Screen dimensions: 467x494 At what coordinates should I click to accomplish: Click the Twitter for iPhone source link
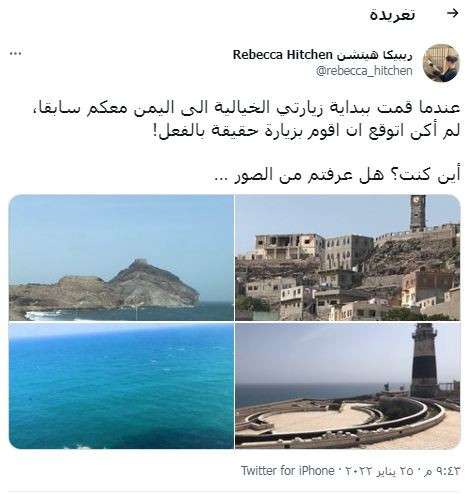coord(287,471)
